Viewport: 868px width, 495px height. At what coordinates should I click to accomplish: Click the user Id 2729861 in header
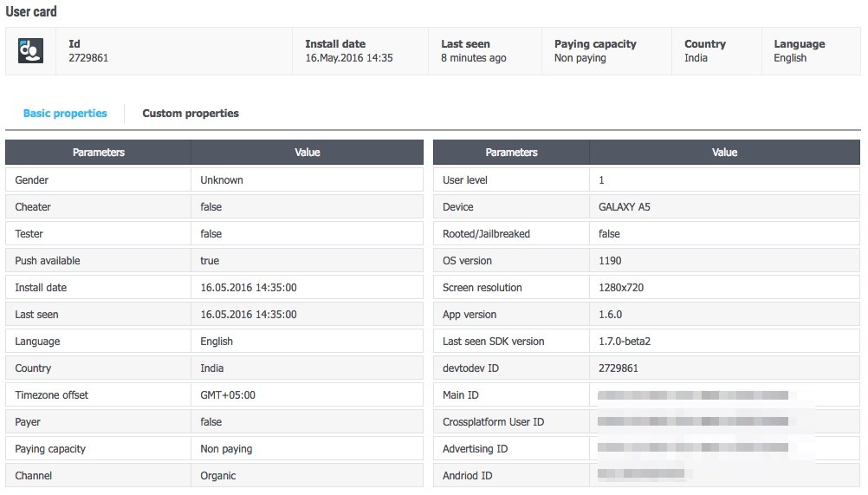pos(88,58)
